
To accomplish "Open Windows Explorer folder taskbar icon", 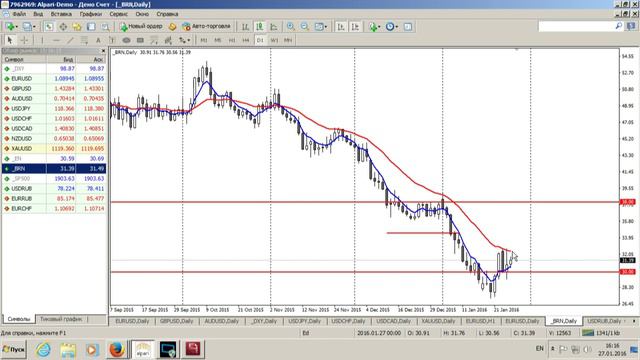I will tap(68, 350).
